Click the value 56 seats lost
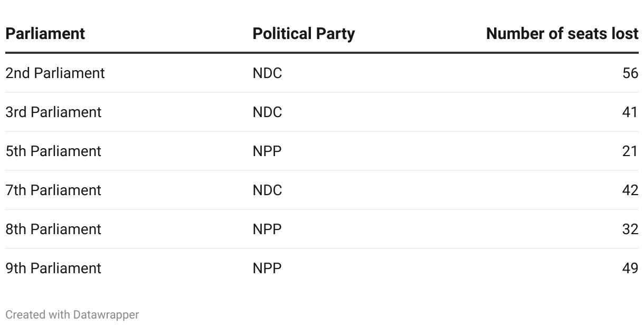Viewport: 644px width, 327px height. pyautogui.click(x=630, y=73)
